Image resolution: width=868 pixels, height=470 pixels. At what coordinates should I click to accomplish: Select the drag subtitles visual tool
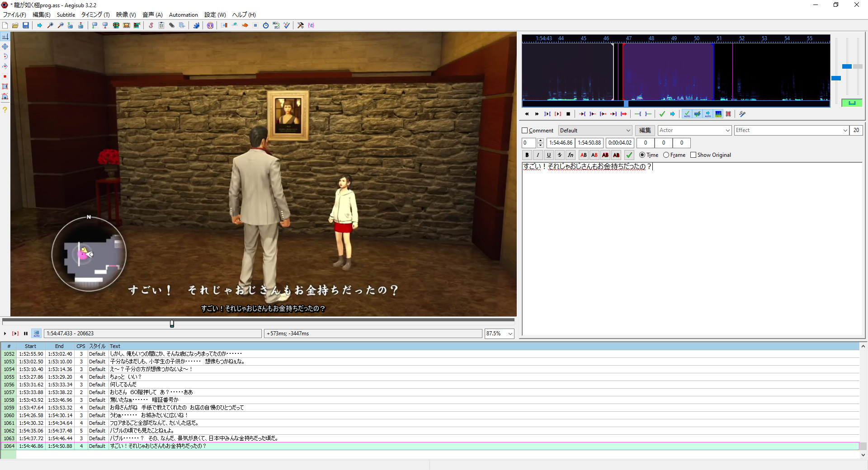pos(5,47)
